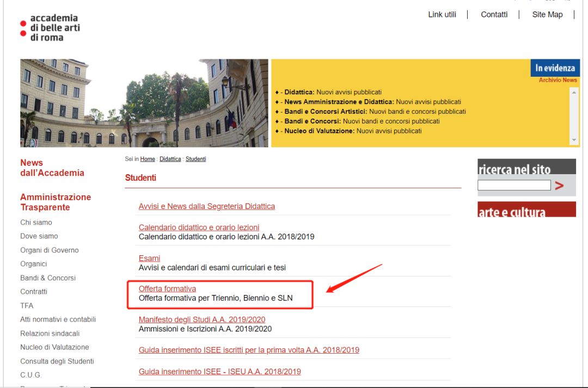Click Didattica in the breadcrumb
Screen dimensions: 588x388
click(x=170, y=159)
